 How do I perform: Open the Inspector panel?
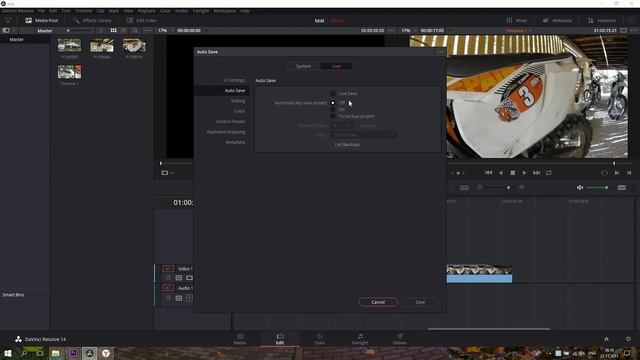pyautogui.click(x=602, y=20)
